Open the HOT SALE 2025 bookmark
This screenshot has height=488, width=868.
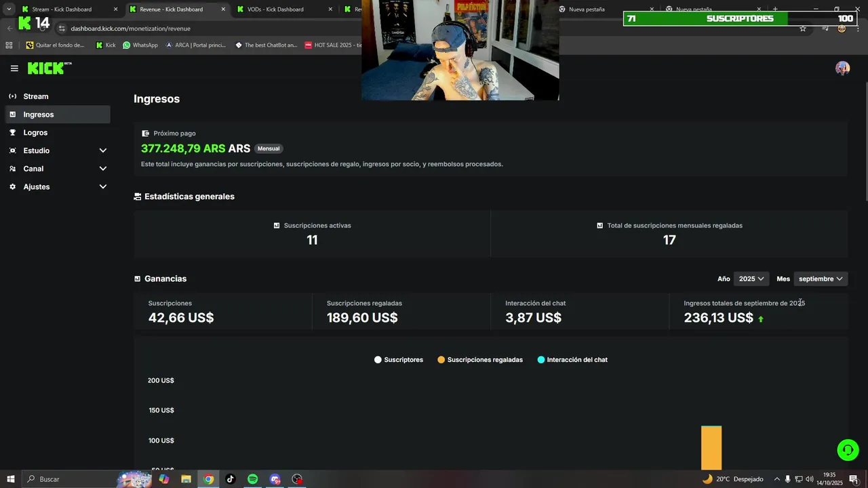[x=333, y=45]
